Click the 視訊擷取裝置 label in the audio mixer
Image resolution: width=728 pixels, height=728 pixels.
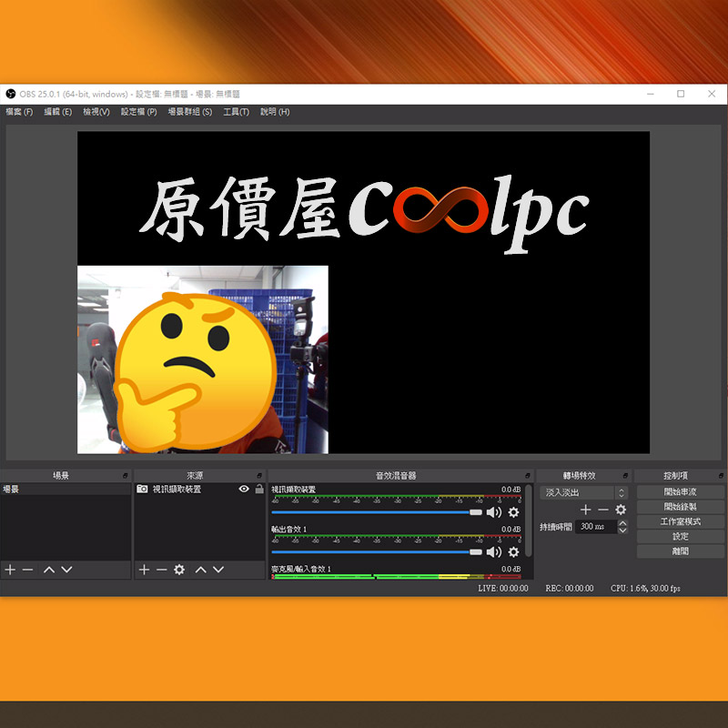point(293,490)
